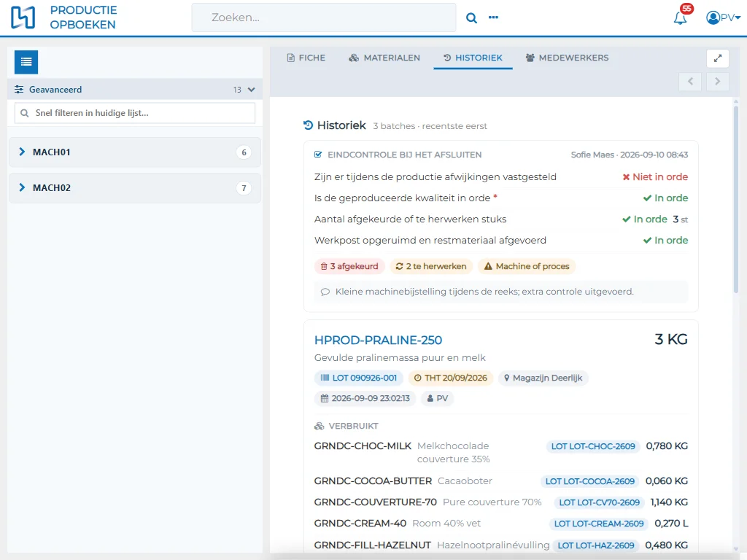
Task: Click the Historiek heading history icon
Action: [309, 125]
